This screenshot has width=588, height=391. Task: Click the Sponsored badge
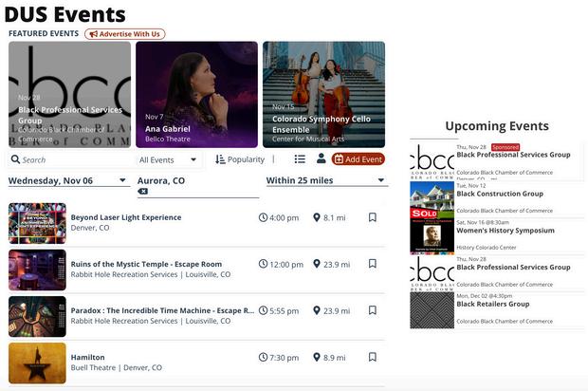505,147
